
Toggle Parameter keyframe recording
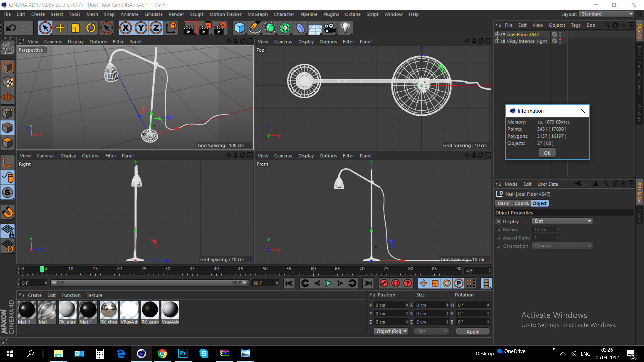click(459, 283)
